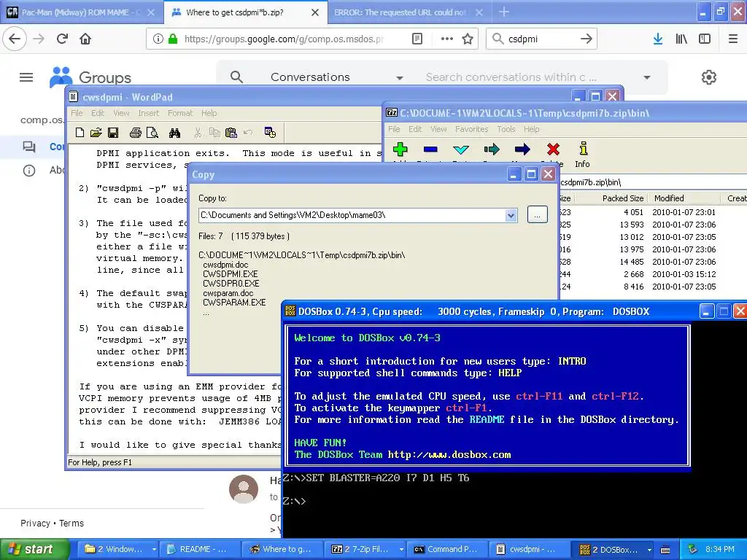Click Print icon in WordPad toolbar
747x560 pixels.
point(135,133)
